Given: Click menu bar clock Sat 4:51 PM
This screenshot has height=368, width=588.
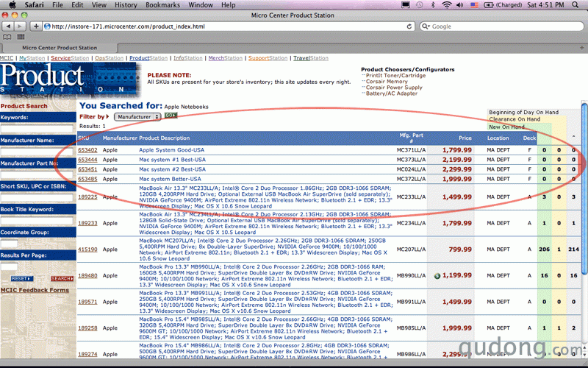Looking at the screenshot, I should [x=545, y=5].
